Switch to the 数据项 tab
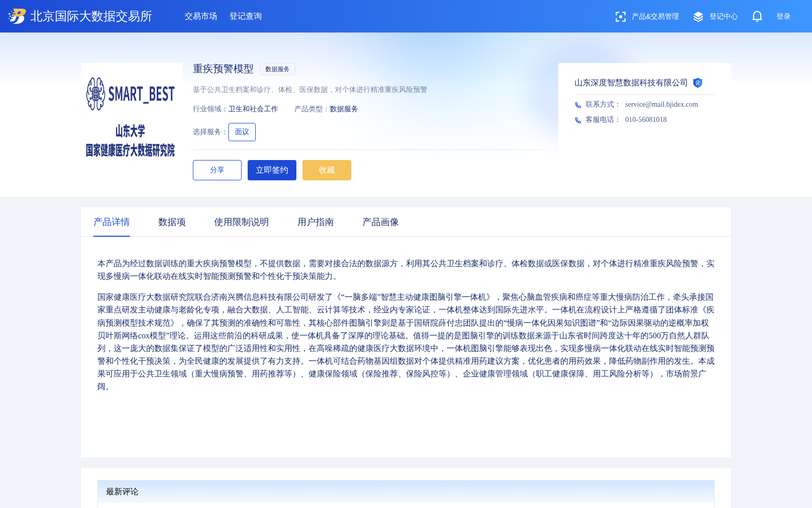This screenshot has width=812, height=508. [x=172, y=222]
